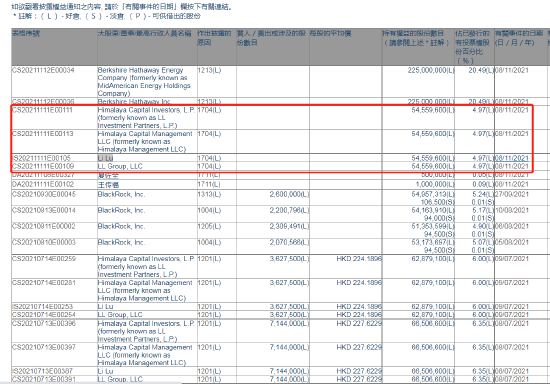Open form serial CS20210713E00396
Screen dimensions: 550x384
pos(43,323)
